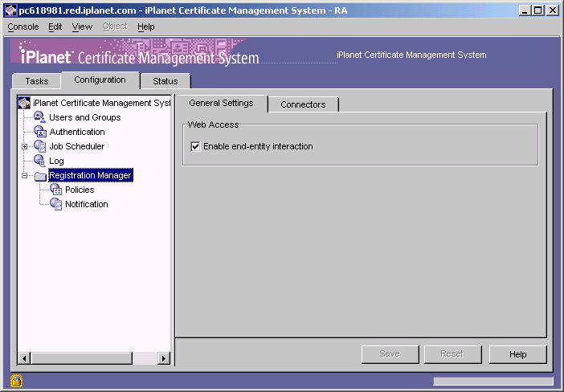The height and width of the screenshot is (392, 564).
Task: Click the security lock icon in status bar
Action: coord(16,381)
